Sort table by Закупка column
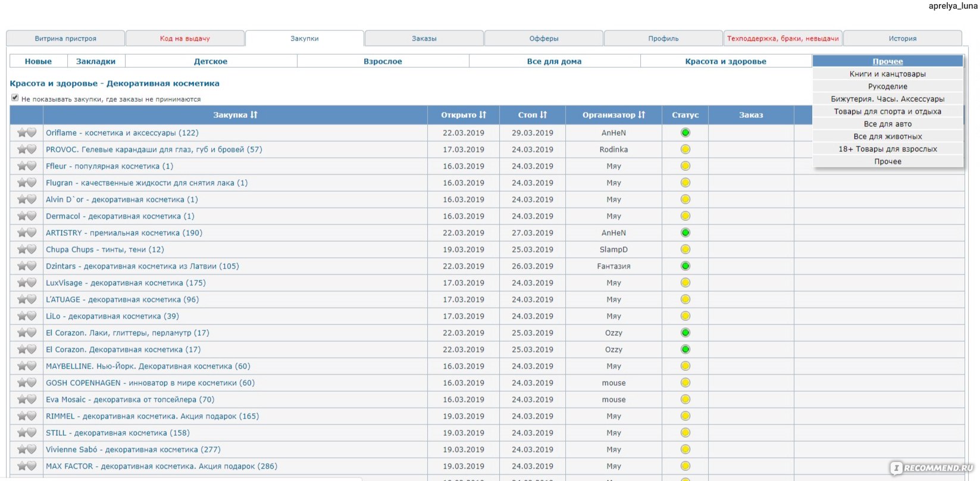This screenshot has height=481, width=980. coord(236,115)
